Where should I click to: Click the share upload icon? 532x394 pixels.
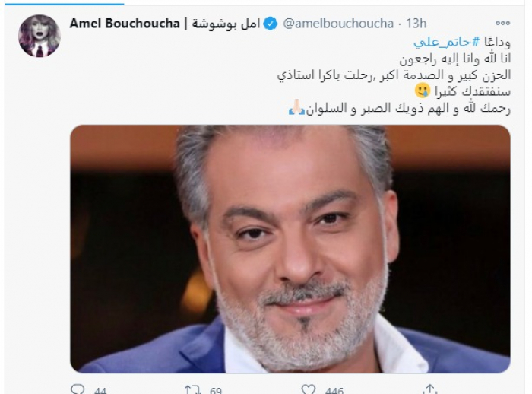429,389
